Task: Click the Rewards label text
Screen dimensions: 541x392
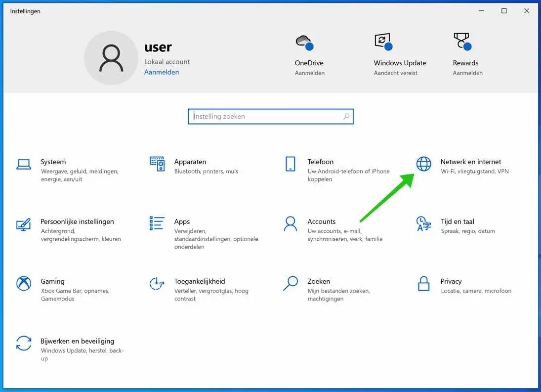Action: click(x=465, y=63)
